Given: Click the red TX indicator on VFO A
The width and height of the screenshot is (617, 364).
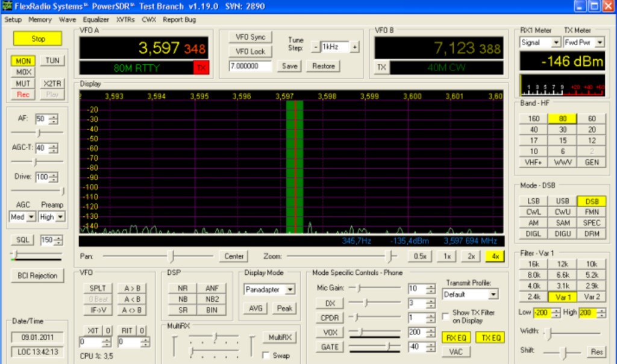Looking at the screenshot, I should 201,68.
